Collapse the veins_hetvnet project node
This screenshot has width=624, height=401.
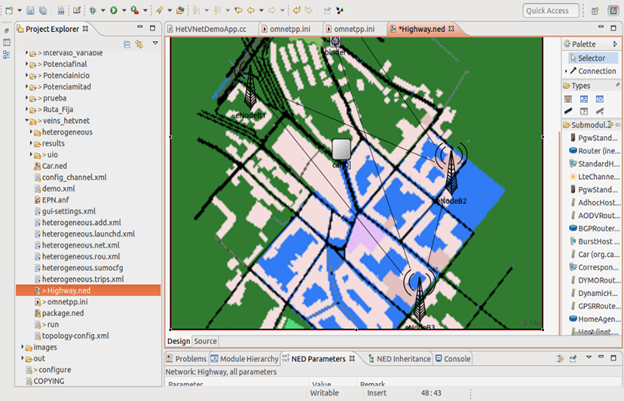click(x=27, y=120)
